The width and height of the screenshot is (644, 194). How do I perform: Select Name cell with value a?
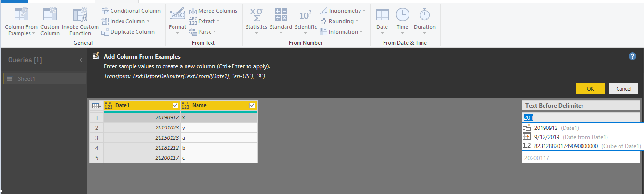[x=219, y=138]
